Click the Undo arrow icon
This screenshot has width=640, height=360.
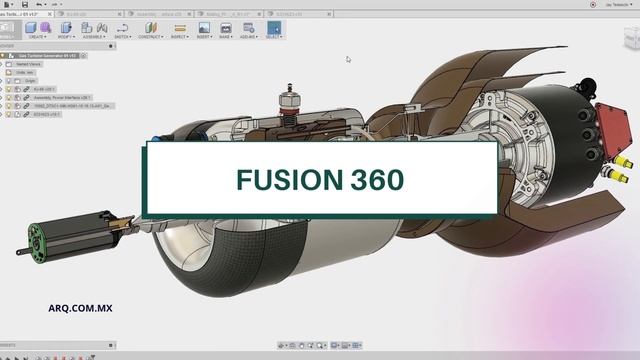click(x=39, y=4)
